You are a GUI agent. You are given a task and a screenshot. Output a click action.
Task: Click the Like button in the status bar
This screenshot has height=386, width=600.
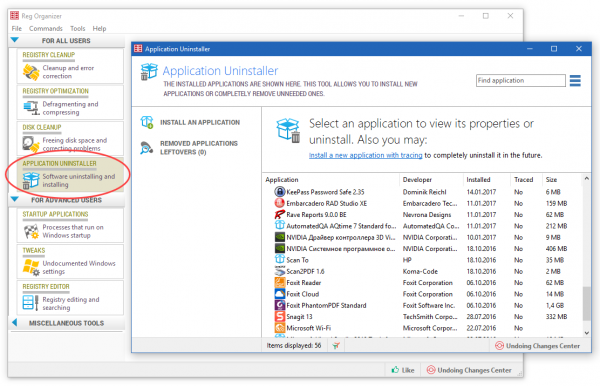coord(403,370)
